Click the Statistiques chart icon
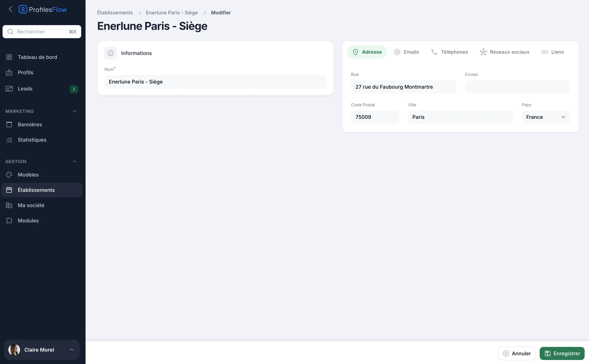Image resolution: width=589 pixels, height=364 pixels. pos(9,140)
